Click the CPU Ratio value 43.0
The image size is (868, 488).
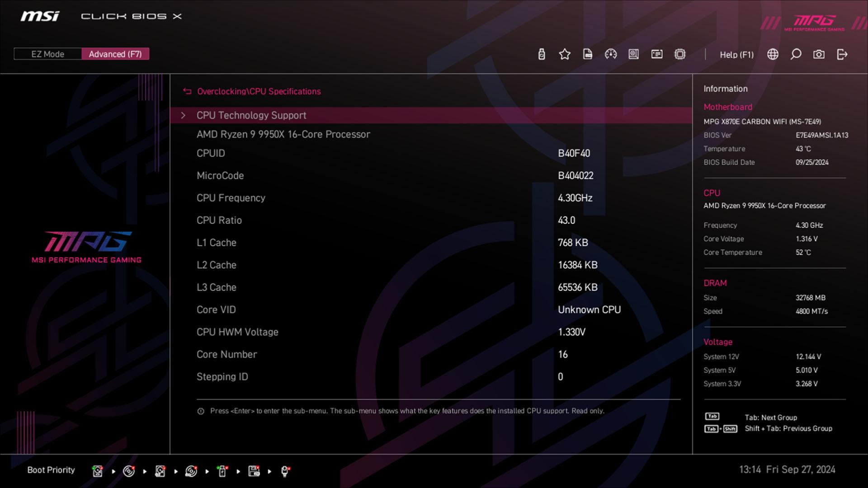click(x=566, y=221)
